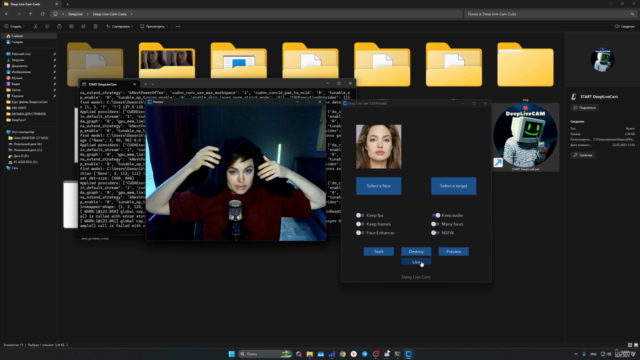Select the folder showing a face photo thumbnail
640x360 pixels.
pos(167,60)
